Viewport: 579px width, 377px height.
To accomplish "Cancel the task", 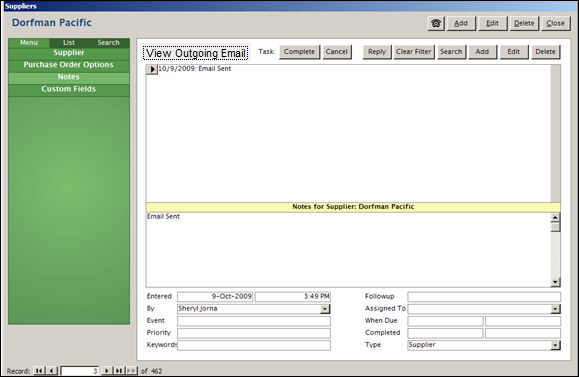I will pos(337,52).
